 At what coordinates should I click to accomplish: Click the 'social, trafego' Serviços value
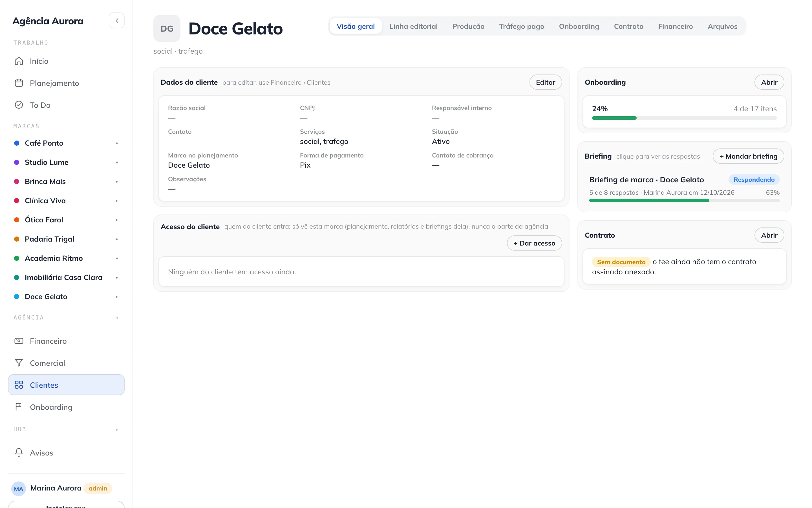[x=324, y=141]
